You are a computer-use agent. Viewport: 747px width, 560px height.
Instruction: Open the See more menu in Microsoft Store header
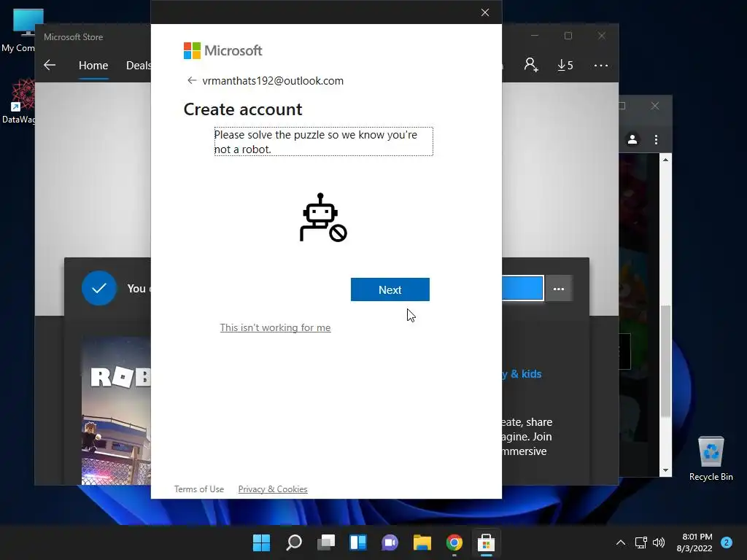click(x=601, y=65)
